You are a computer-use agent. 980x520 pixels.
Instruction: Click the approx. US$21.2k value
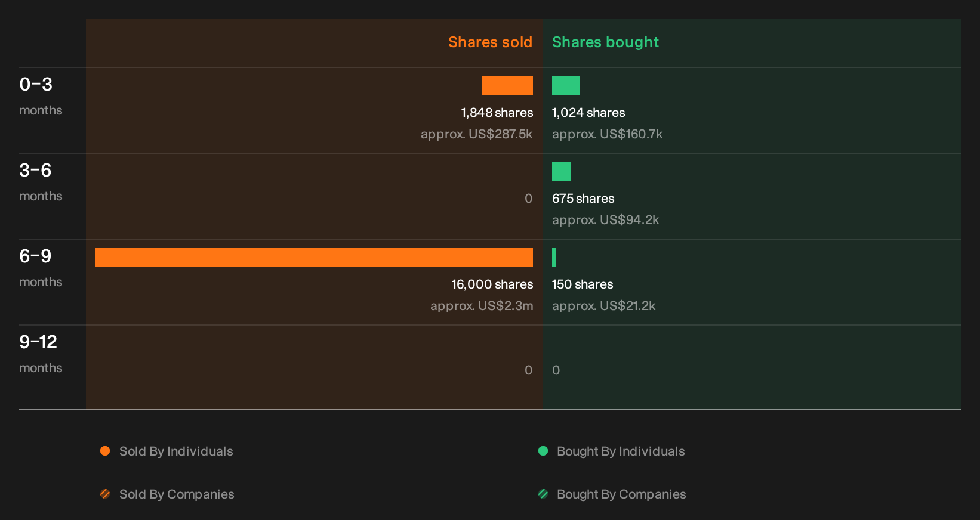coord(603,306)
